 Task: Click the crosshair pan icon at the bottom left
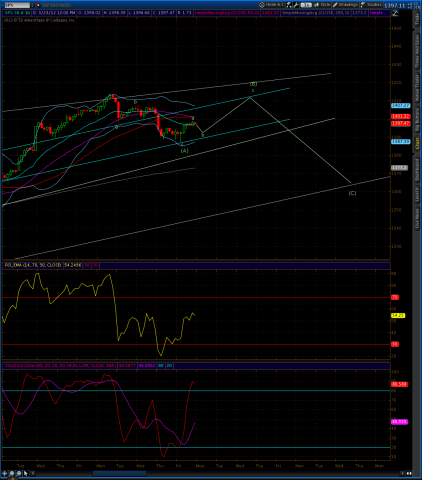pyautogui.click(x=4, y=473)
